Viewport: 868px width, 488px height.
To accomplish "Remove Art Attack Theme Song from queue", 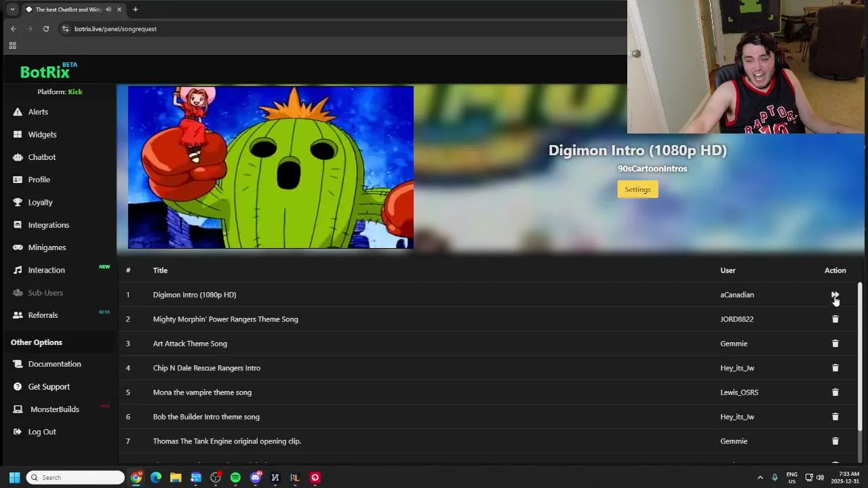I will tap(835, 344).
